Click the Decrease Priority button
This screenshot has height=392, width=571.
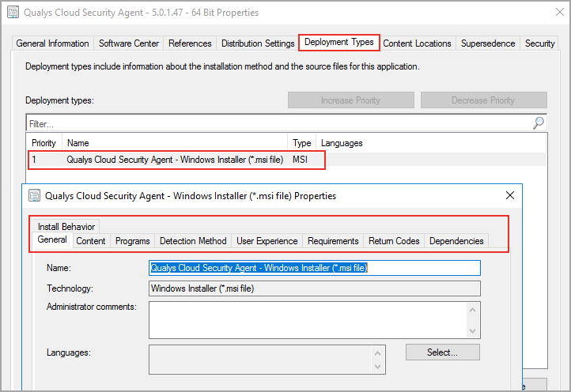point(483,100)
